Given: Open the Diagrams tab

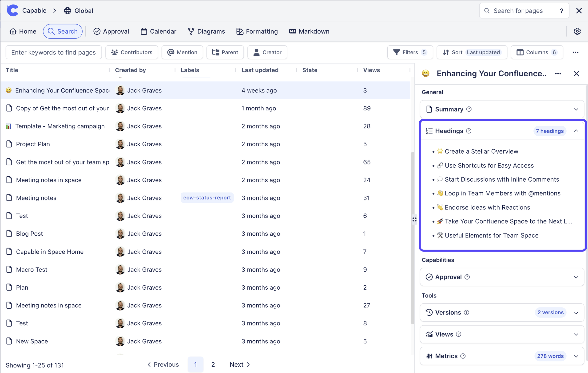Looking at the screenshot, I should click(x=206, y=31).
